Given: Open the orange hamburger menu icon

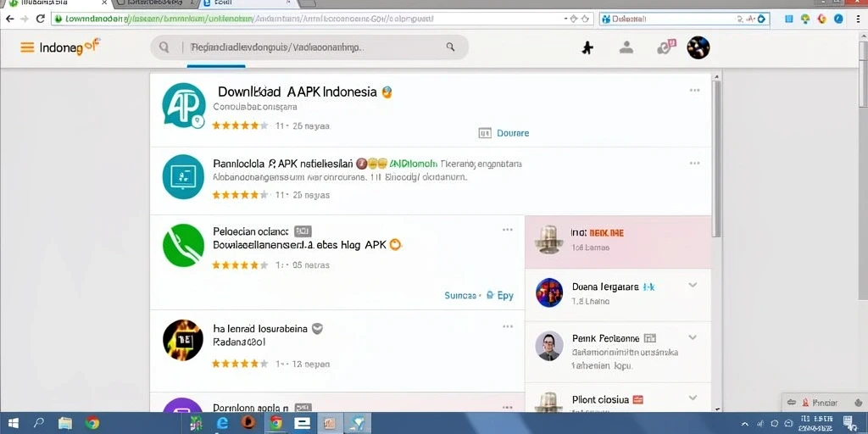Looking at the screenshot, I should [27, 47].
